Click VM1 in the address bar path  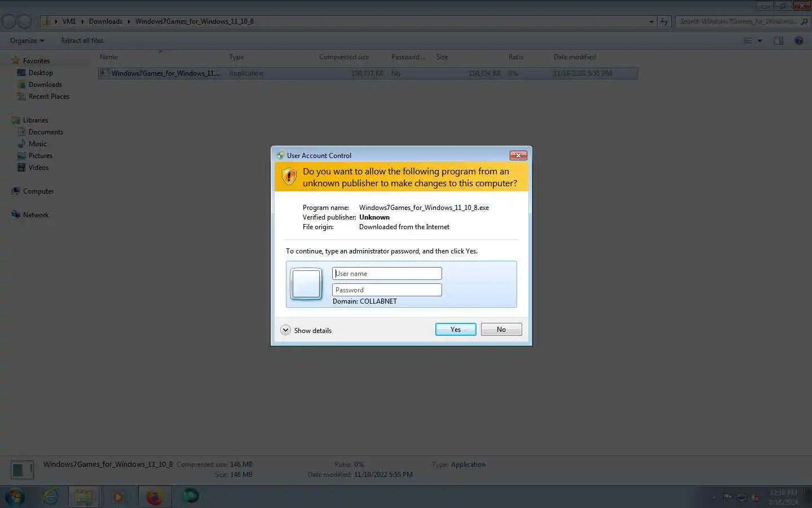69,21
